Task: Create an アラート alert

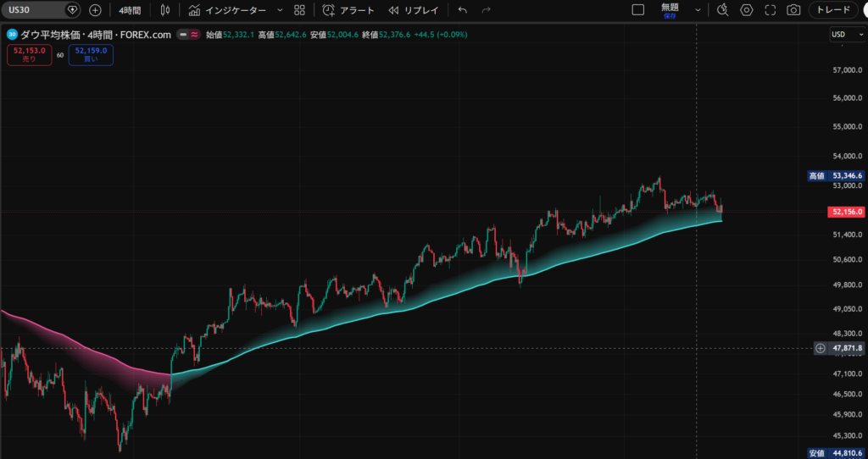Action: click(x=348, y=10)
